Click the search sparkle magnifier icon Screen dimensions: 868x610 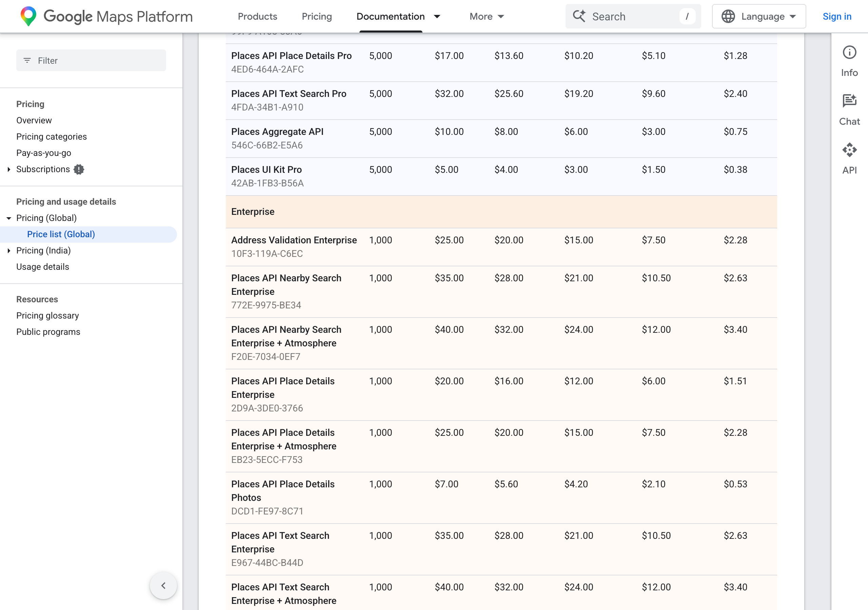coord(579,16)
